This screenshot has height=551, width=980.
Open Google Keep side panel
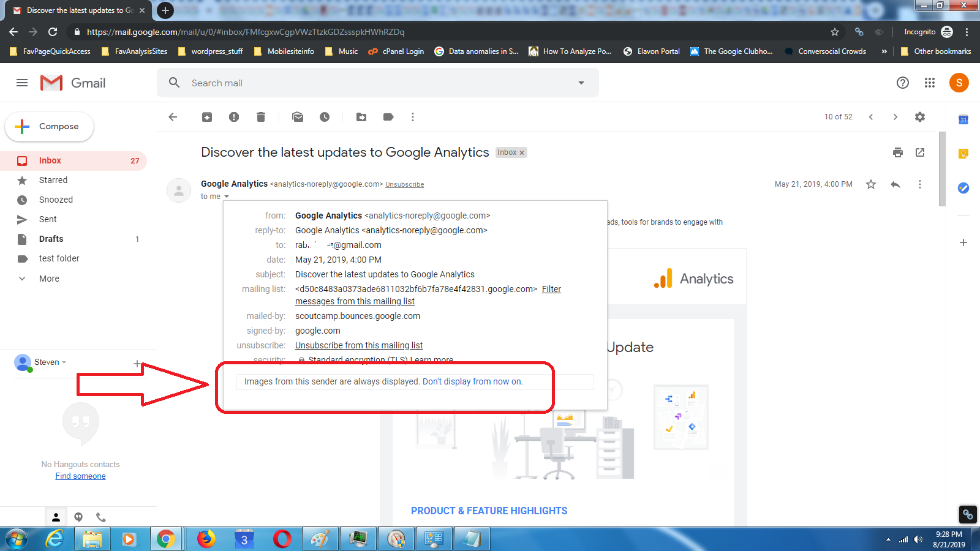[963, 154]
